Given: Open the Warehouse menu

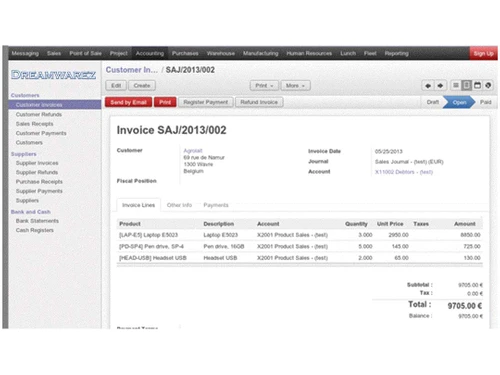Looking at the screenshot, I should pyautogui.click(x=221, y=53).
